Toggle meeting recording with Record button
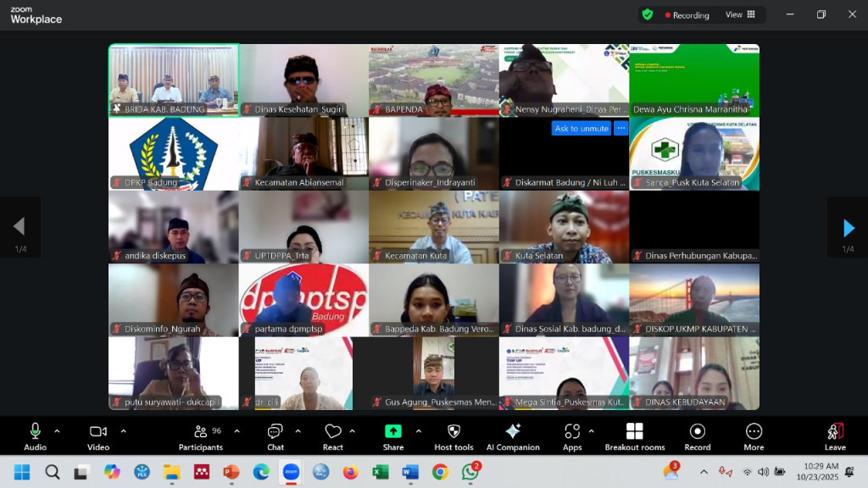 697,436
